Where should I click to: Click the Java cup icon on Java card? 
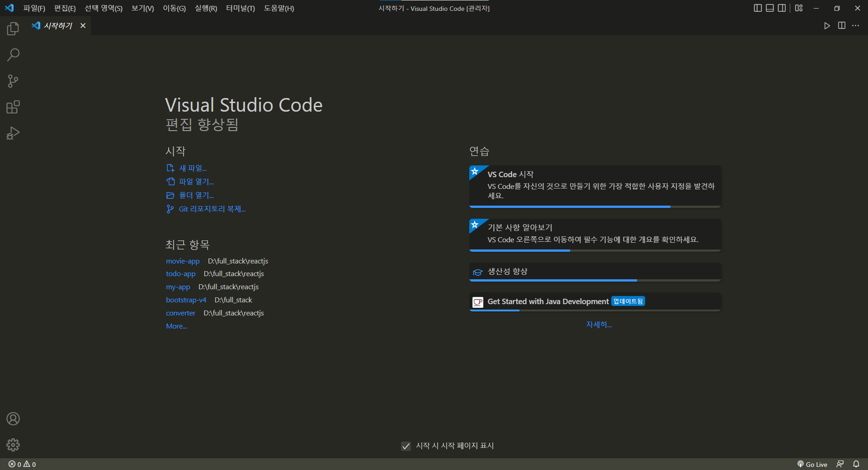[478, 302]
